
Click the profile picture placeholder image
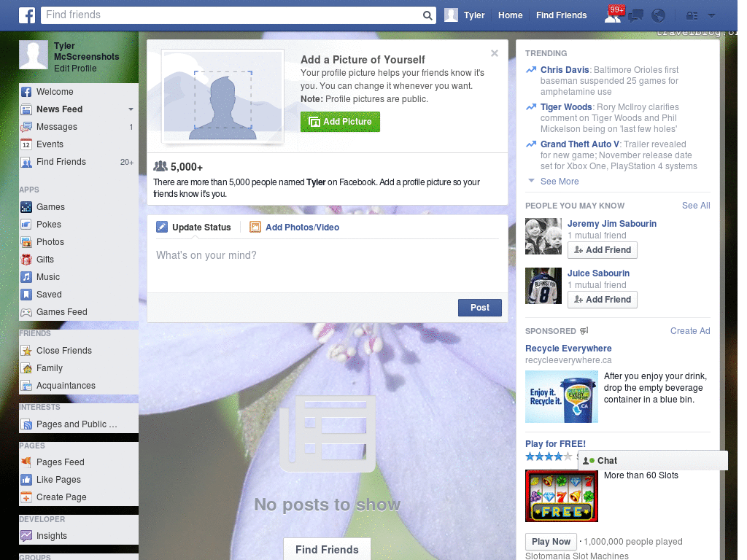point(223,97)
